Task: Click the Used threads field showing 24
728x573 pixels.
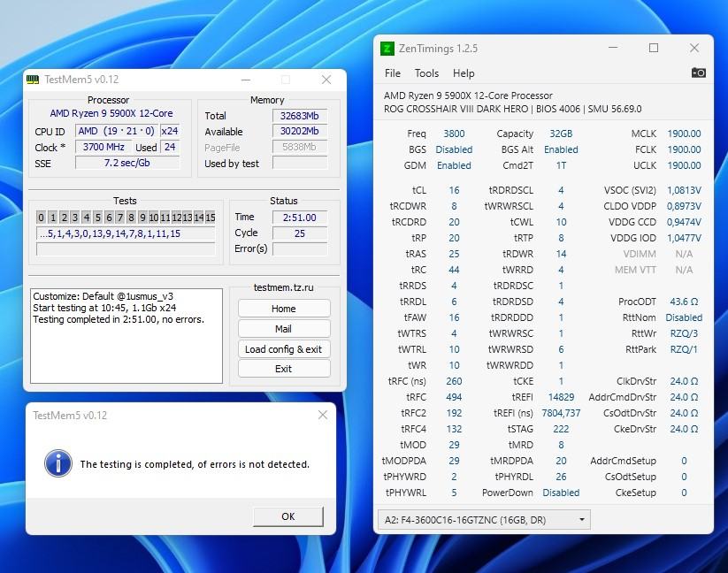Action: pos(170,147)
